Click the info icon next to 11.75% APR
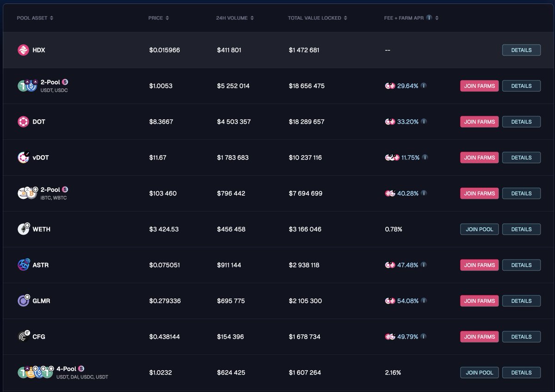Image resolution: width=555 pixels, height=392 pixels. pyautogui.click(x=425, y=157)
